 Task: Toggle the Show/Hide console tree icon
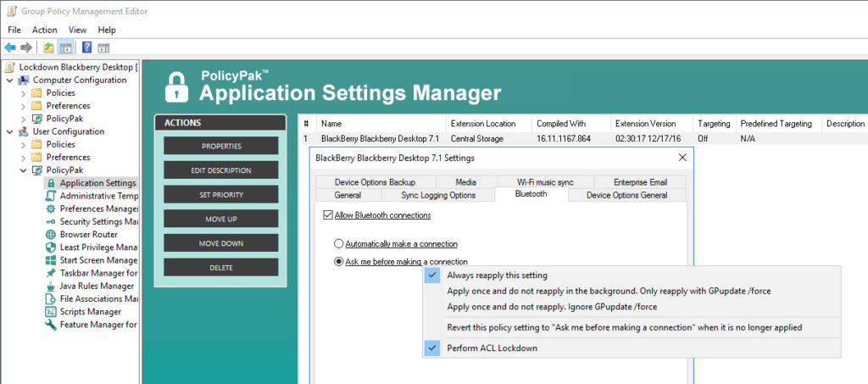(x=65, y=47)
